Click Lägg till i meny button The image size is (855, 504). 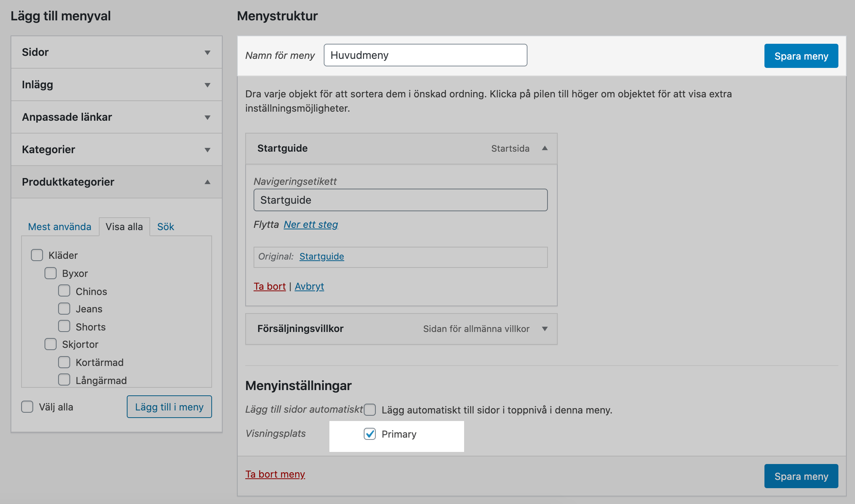169,407
